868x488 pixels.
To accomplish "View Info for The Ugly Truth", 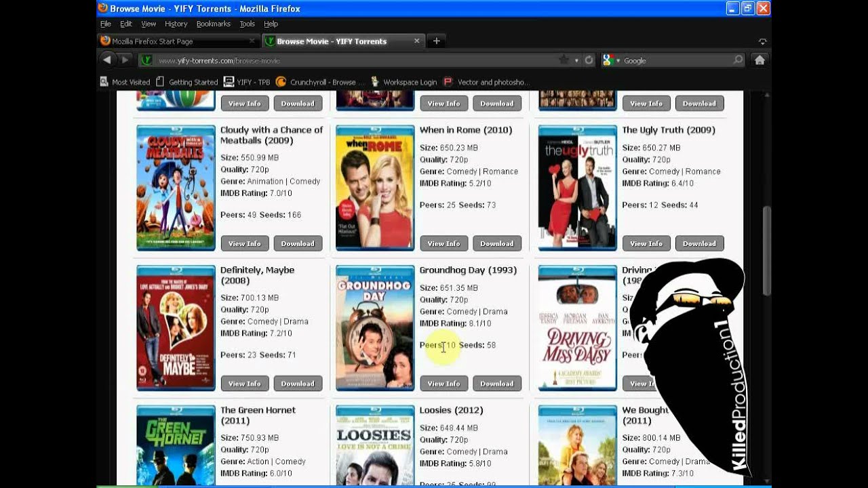I will (646, 244).
